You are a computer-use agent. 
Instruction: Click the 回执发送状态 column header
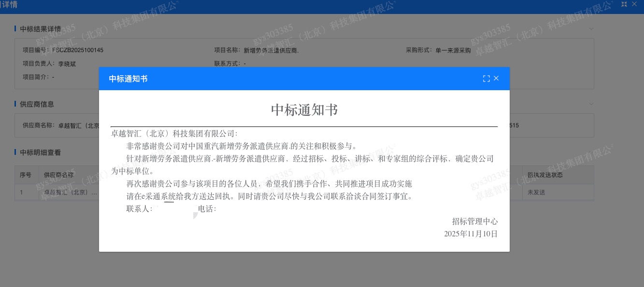tap(545, 175)
